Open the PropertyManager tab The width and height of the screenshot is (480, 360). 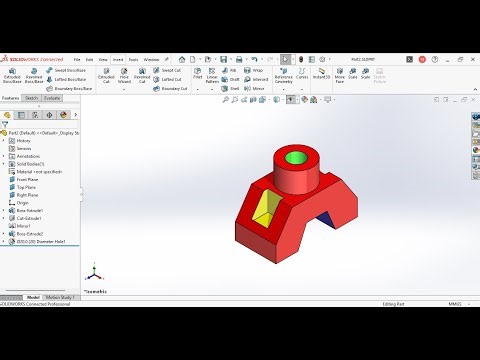[21, 115]
